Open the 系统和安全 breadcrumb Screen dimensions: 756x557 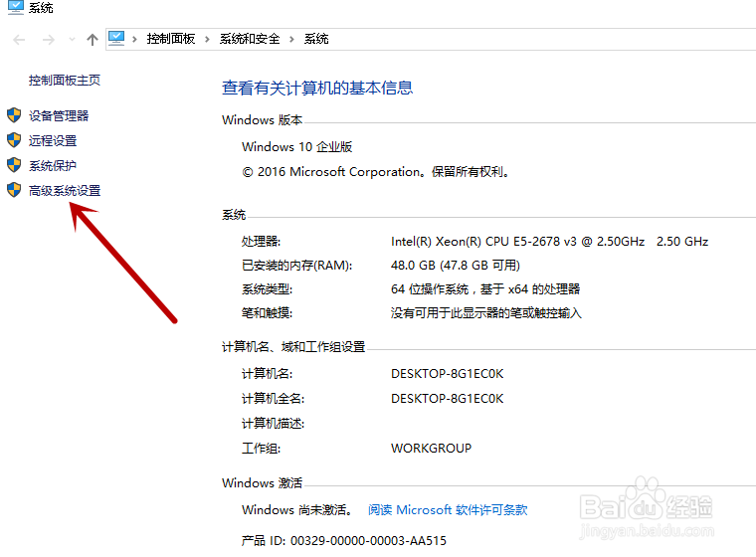[250, 39]
